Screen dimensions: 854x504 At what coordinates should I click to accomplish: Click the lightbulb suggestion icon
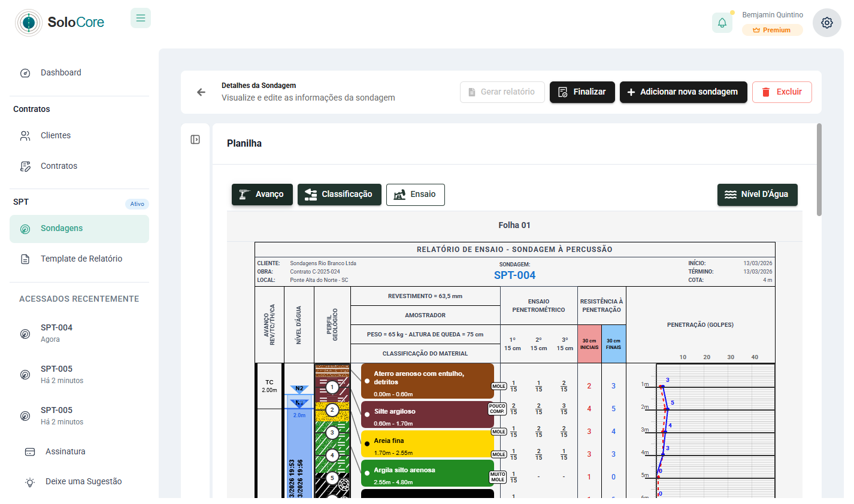point(30,482)
